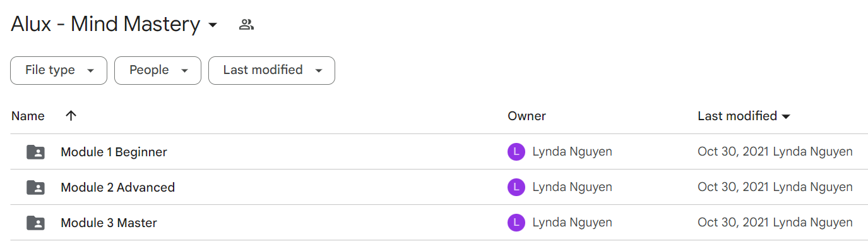Click the Module 2 Advanced shared folder icon
The width and height of the screenshot is (868, 241).
(36, 187)
